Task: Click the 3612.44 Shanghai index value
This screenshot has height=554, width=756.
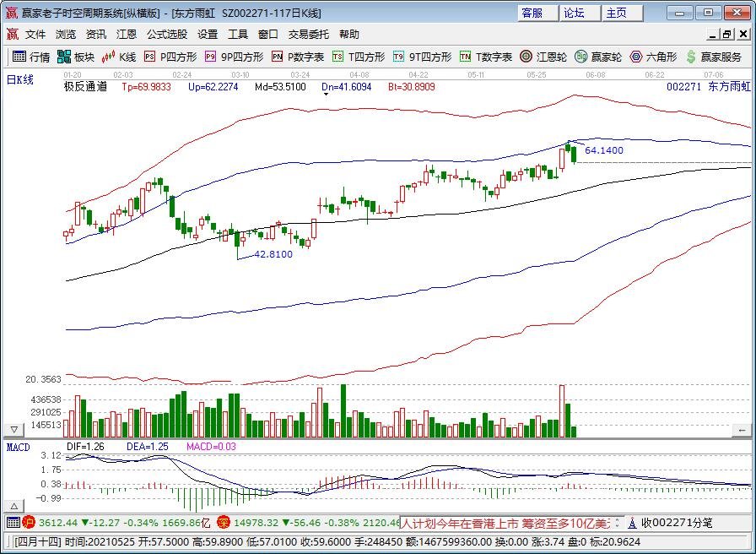Action: (58, 523)
